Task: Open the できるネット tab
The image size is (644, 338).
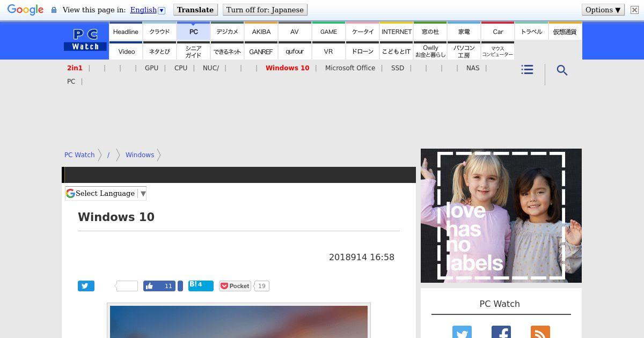Action: (227, 52)
